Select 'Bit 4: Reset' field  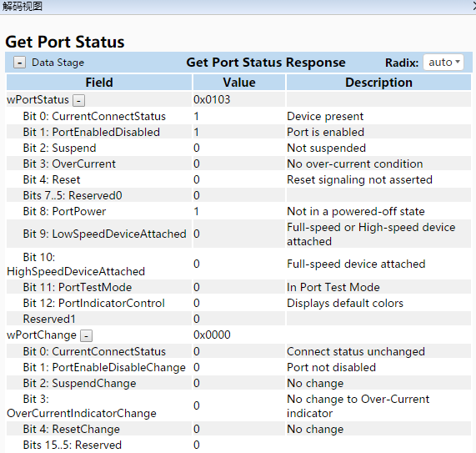tap(52, 179)
